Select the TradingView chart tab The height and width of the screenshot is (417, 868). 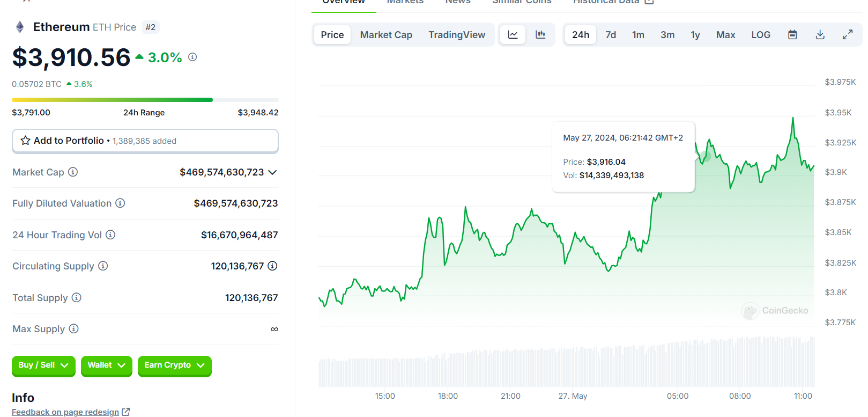pyautogui.click(x=457, y=35)
